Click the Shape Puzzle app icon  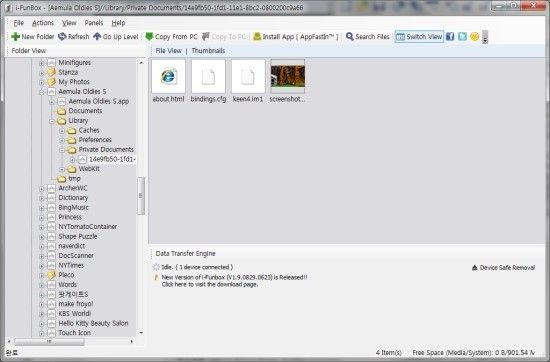click(52, 236)
